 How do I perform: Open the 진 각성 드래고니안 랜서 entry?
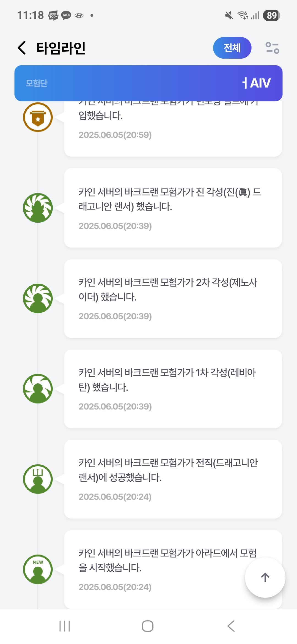tap(173, 208)
